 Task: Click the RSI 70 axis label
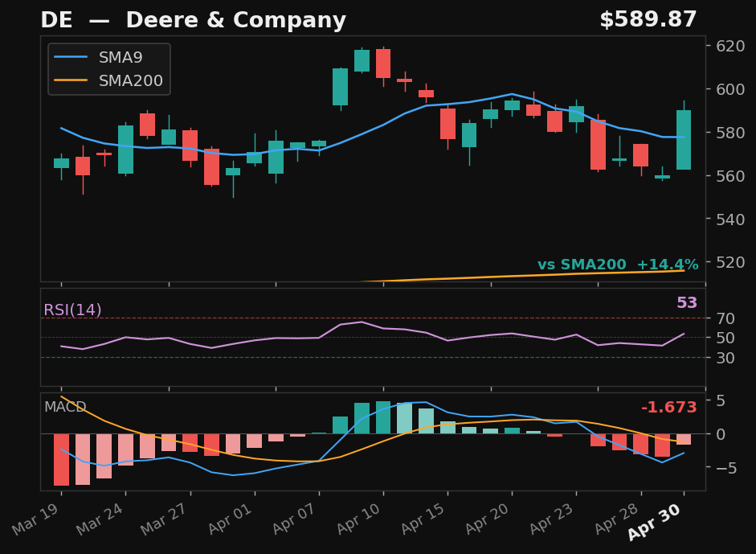[x=725, y=318]
